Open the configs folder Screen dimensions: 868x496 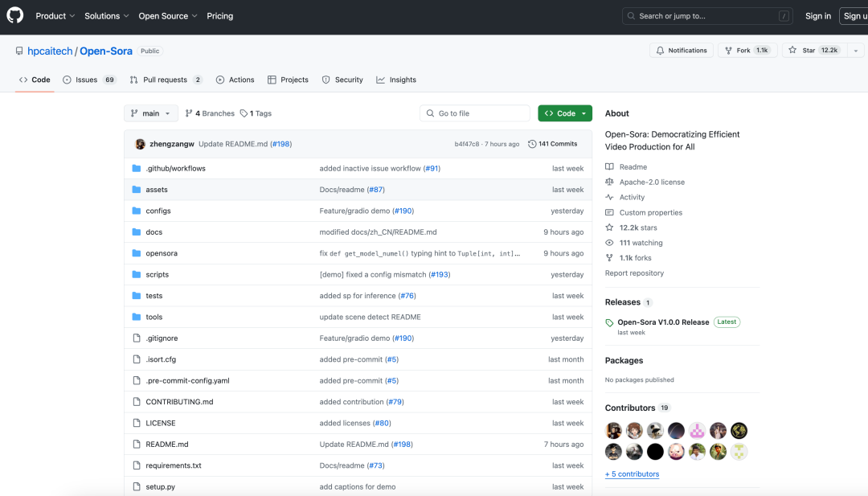[x=158, y=211]
